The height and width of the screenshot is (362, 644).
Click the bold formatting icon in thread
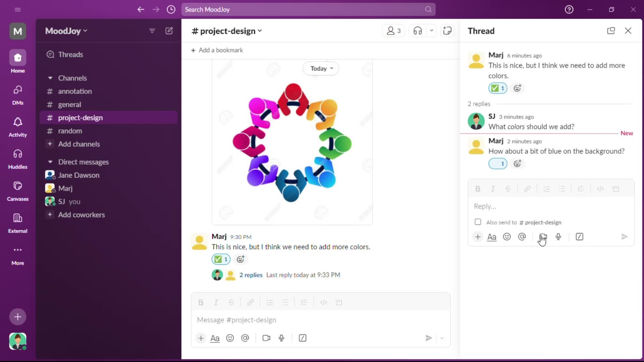pyautogui.click(x=478, y=188)
